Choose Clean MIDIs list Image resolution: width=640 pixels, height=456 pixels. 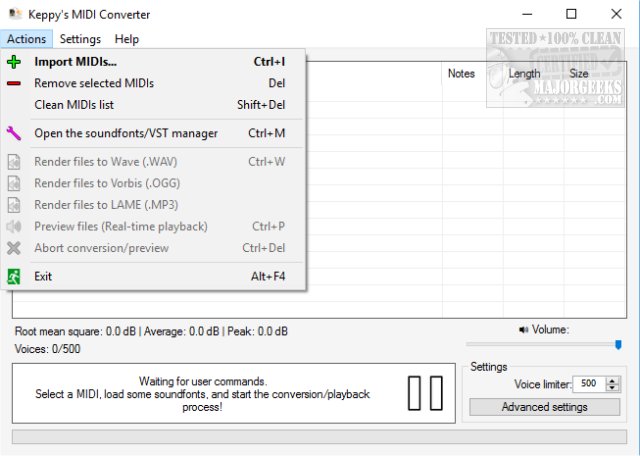pos(153,105)
